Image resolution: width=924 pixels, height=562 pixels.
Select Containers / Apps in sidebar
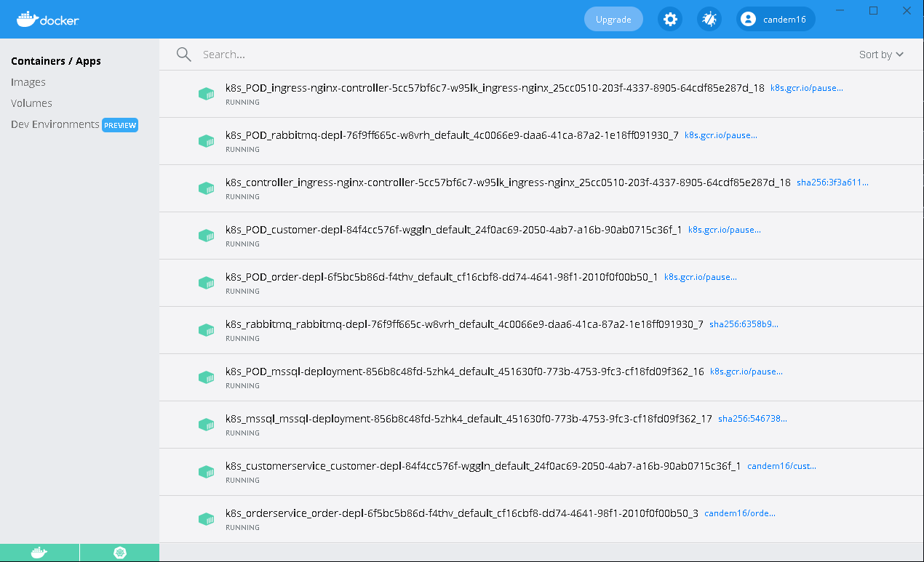click(56, 61)
